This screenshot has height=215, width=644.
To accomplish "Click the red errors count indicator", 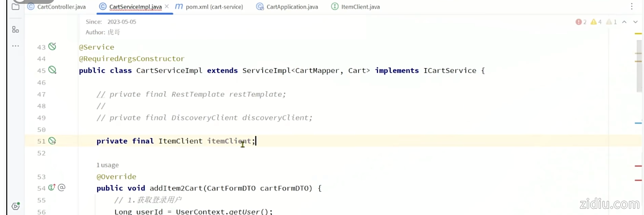I will 581,22.
